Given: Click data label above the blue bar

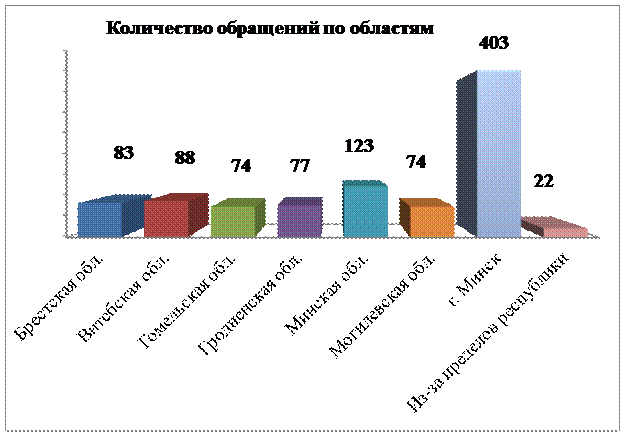Looking at the screenshot, I should (123, 153).
